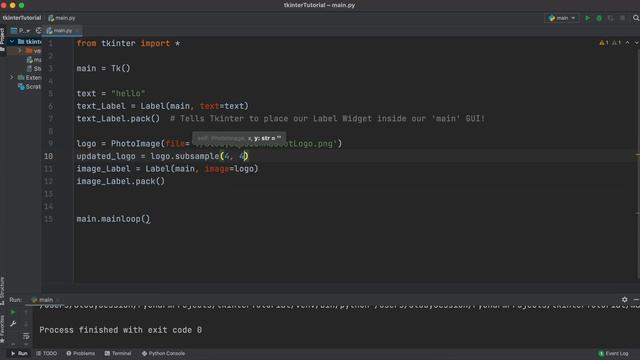640x360 pixels.
Task: Click main.py in the breadcrumb navigation bar
Action: point(62,18)
